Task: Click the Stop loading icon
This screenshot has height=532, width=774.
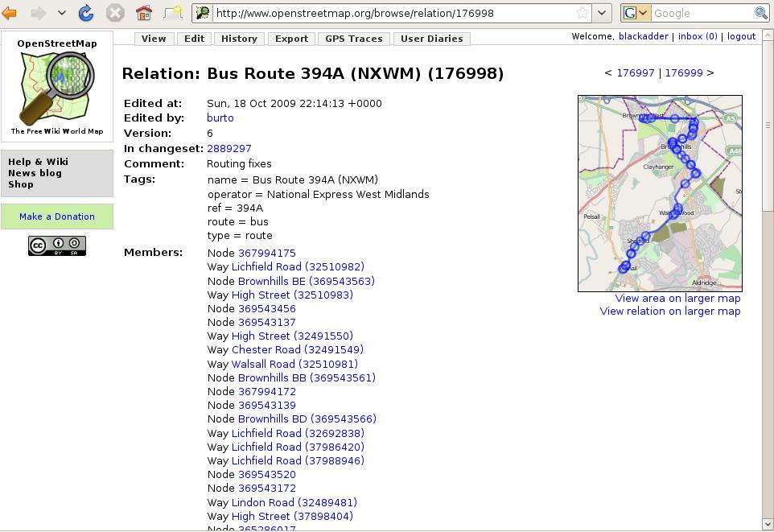Action: (115, 13)
